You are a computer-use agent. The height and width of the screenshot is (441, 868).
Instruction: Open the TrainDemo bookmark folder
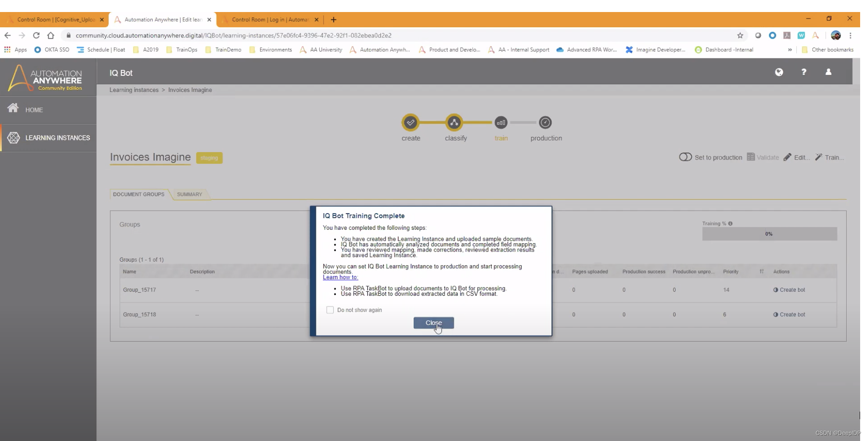(x=223, y=49)
